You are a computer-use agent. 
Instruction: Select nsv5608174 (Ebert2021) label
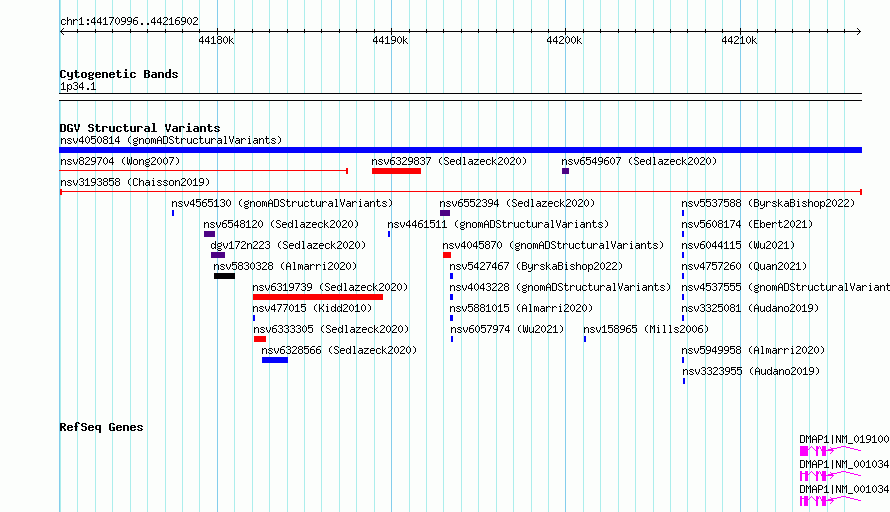(x=747, y=224)
